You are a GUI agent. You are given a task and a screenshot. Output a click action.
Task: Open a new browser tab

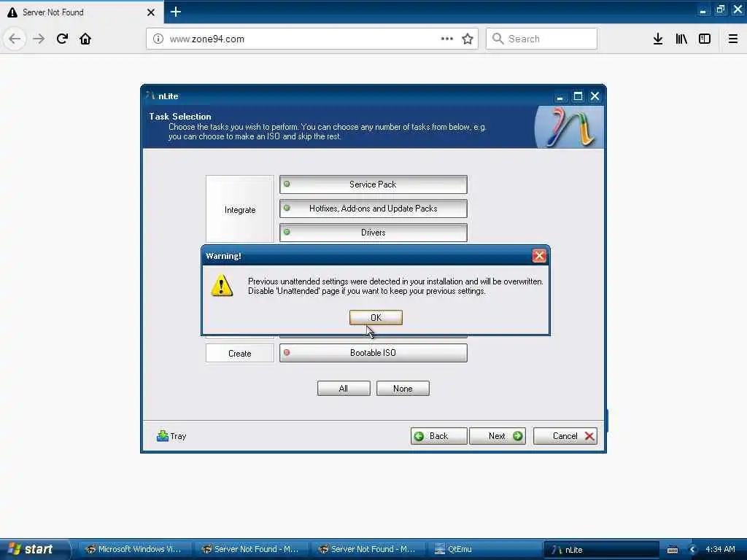pos(176,12)
